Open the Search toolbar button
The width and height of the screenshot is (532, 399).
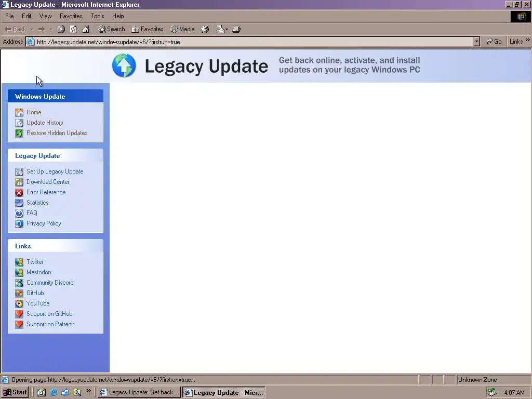click(x=112, y=29)
